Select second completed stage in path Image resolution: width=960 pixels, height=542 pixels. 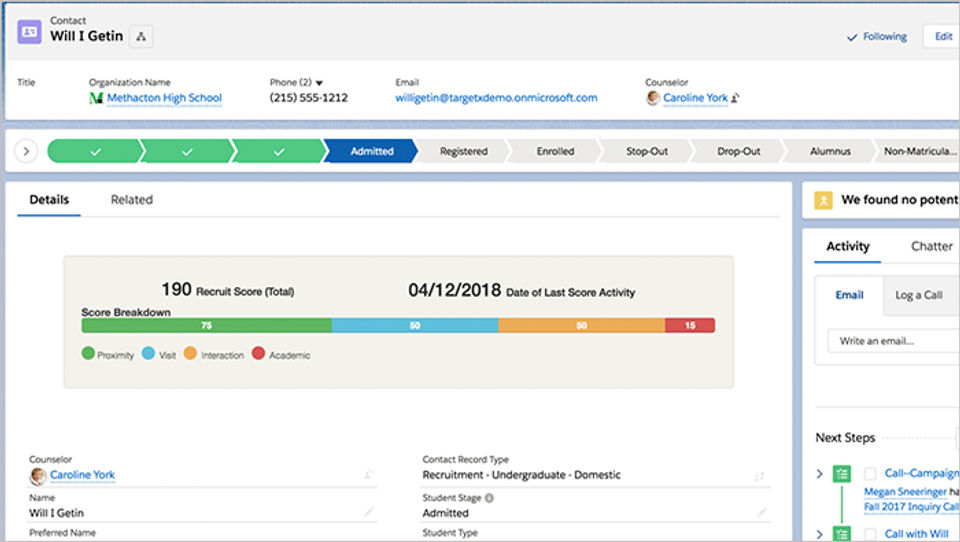[187, 151]
